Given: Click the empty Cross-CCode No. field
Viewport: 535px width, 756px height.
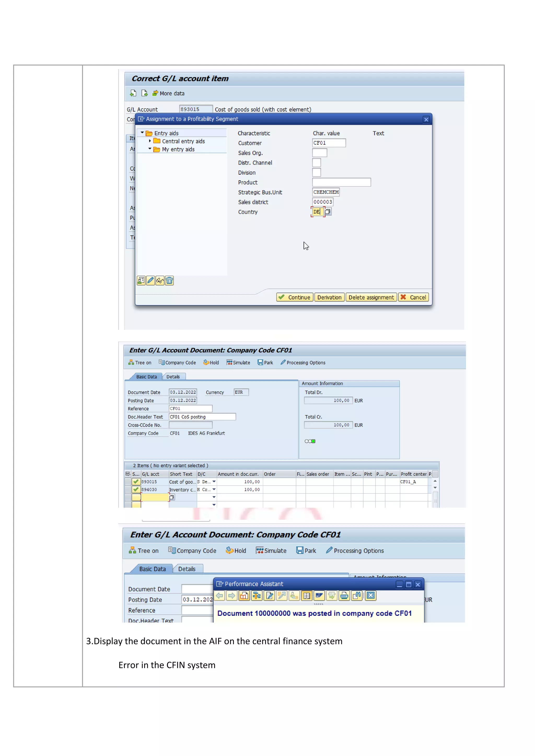Looking at the screenshot, I should 190,425.
